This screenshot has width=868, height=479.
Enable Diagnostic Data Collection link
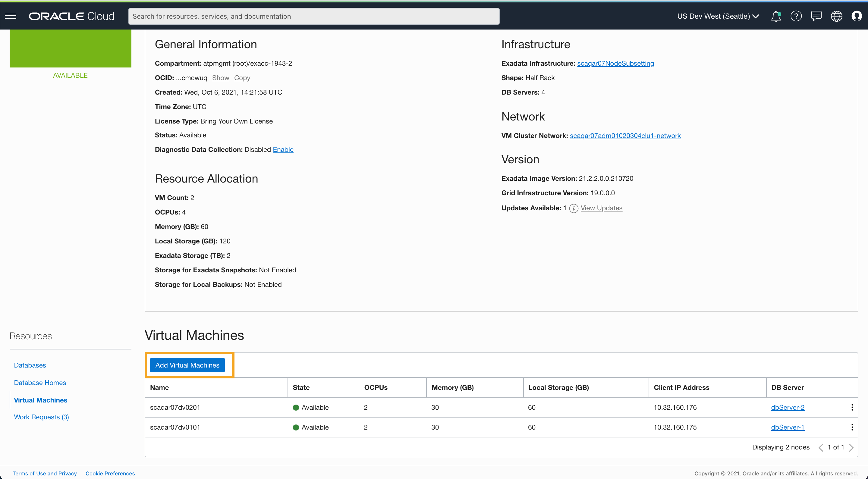[x=283, y=149]
